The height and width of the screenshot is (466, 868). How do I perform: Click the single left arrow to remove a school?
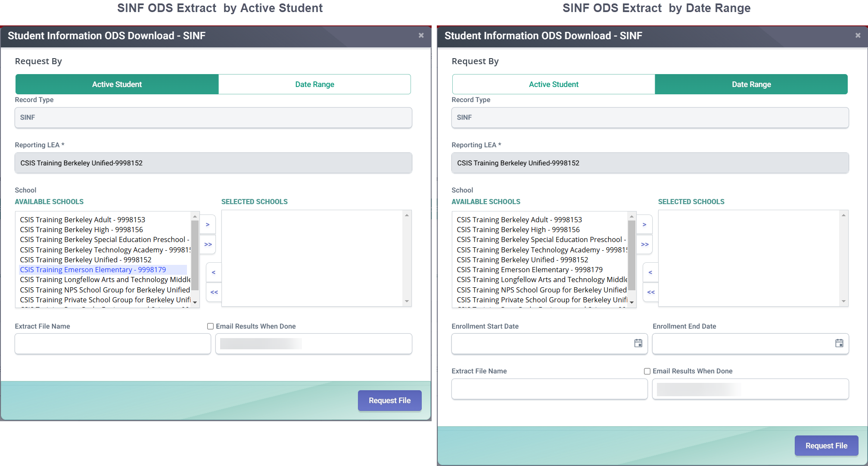point(214,272)
